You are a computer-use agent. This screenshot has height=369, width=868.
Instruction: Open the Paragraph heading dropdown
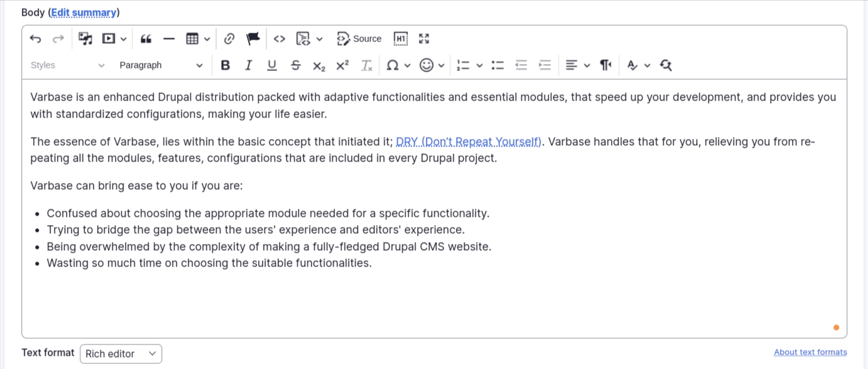[x=161, y=65]
